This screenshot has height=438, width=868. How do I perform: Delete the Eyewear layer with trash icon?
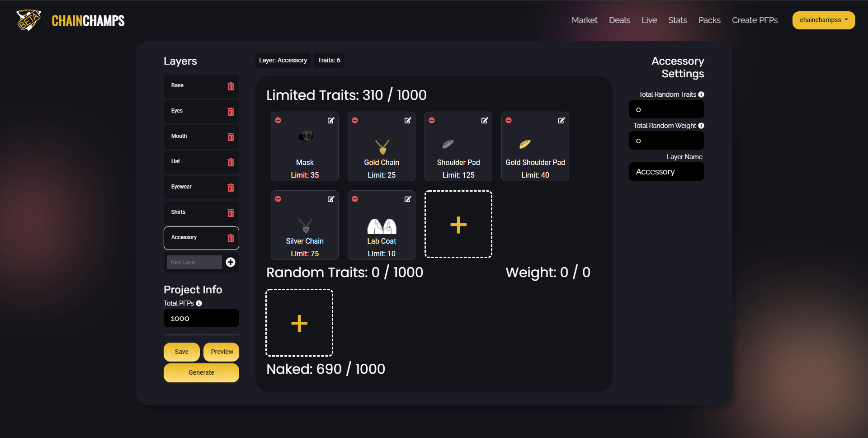[231, 188]
